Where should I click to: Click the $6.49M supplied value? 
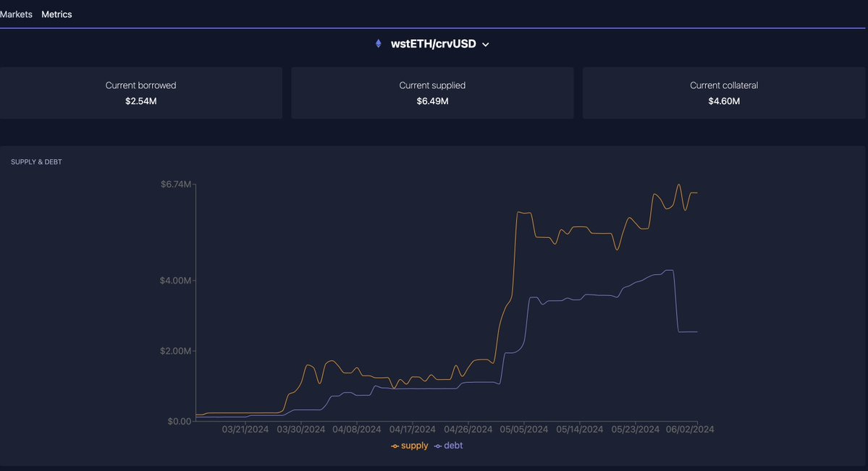click(x=432, y=101)
